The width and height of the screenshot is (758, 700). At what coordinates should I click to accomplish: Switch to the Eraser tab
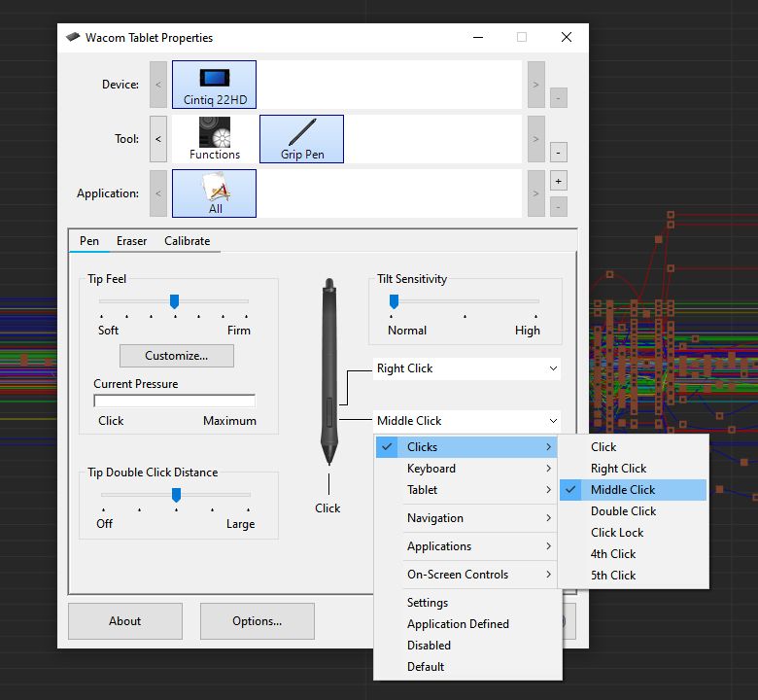tap(131, 241)
